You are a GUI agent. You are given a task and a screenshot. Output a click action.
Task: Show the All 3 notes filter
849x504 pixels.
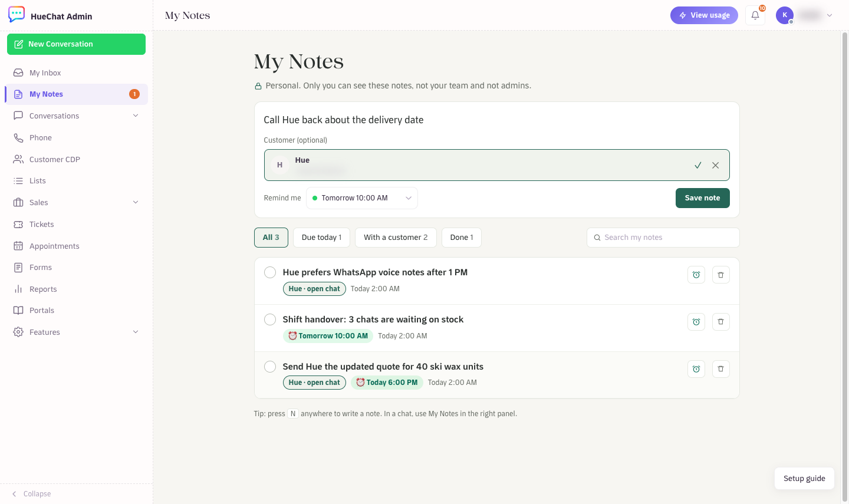point(271,238)
